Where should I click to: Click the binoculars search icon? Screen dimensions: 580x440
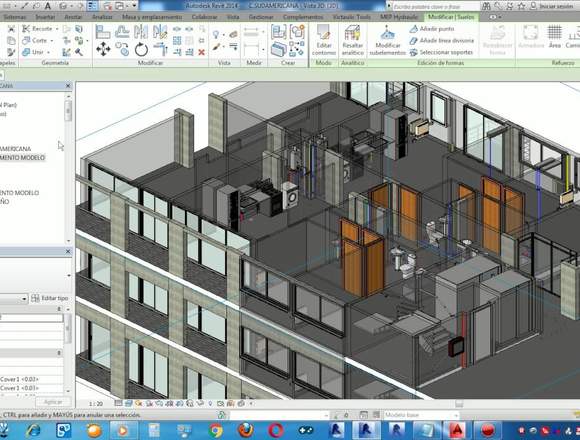[486, 6]
